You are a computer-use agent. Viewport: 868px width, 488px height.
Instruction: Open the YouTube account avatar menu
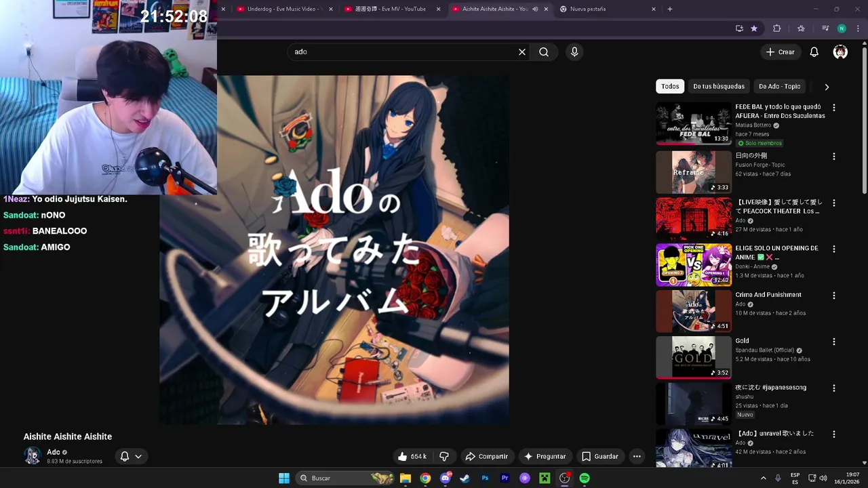coord(840,52)
